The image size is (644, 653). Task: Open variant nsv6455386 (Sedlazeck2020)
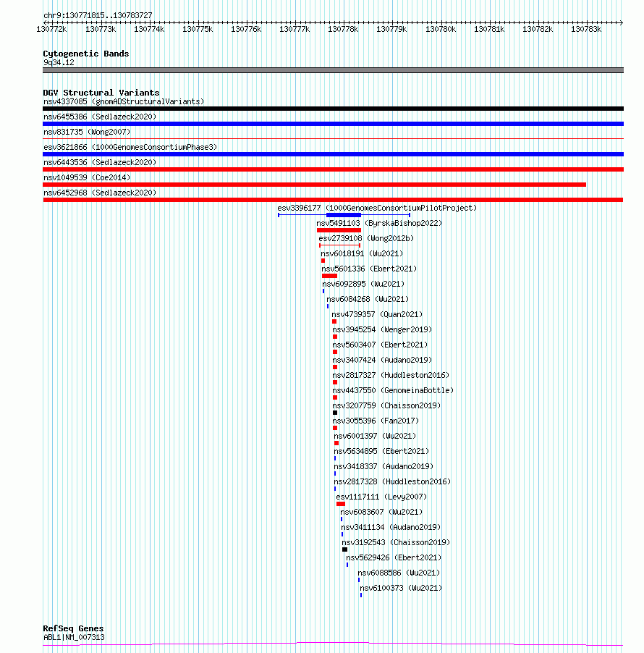[100, 117]
